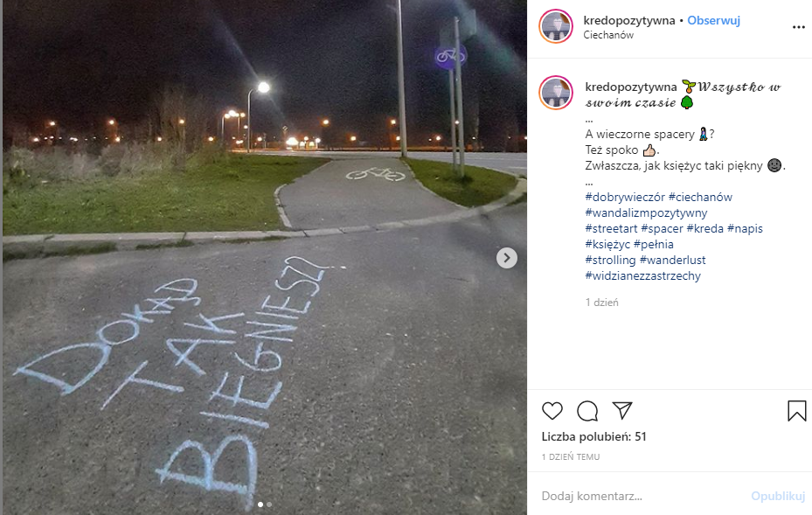
Task: Select the second carousel dot indicator
Action: click(x=269, y=505)
